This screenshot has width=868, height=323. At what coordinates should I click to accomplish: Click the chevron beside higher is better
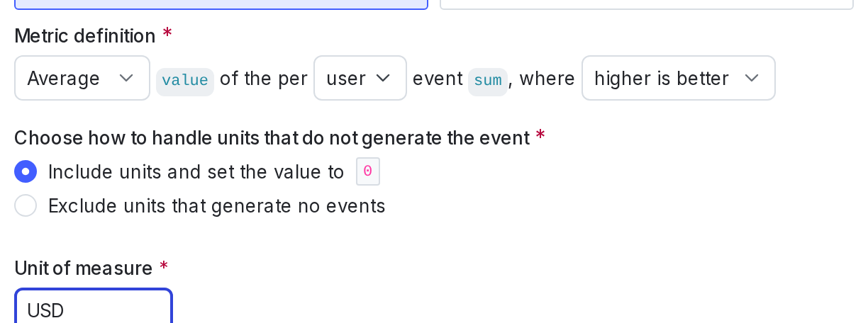(752, 78)
